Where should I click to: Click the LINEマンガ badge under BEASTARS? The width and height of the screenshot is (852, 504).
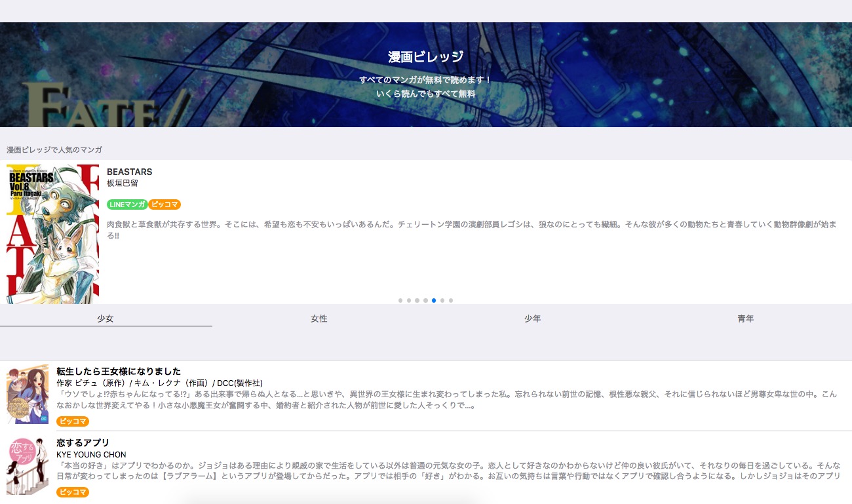(x=127, y=204)
